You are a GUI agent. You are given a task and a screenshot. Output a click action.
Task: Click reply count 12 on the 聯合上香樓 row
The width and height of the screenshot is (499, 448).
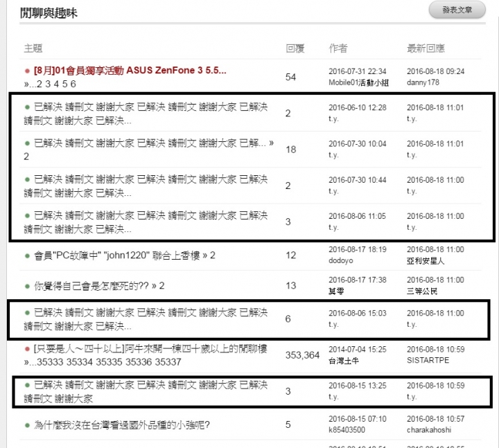(290, 256)
